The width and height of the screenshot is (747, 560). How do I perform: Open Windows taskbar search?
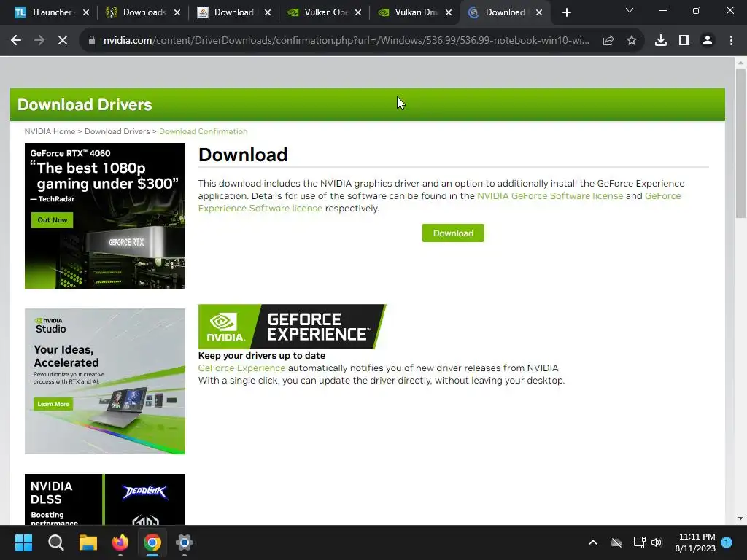[55, 542]
